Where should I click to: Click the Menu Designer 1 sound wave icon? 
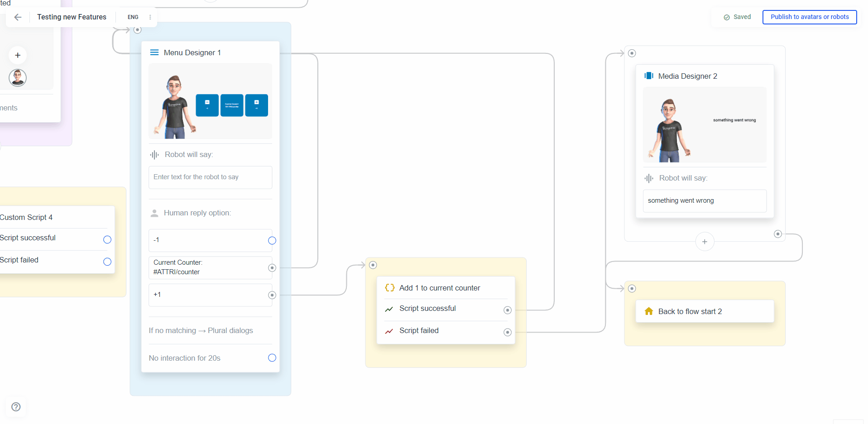pos(154,155)
